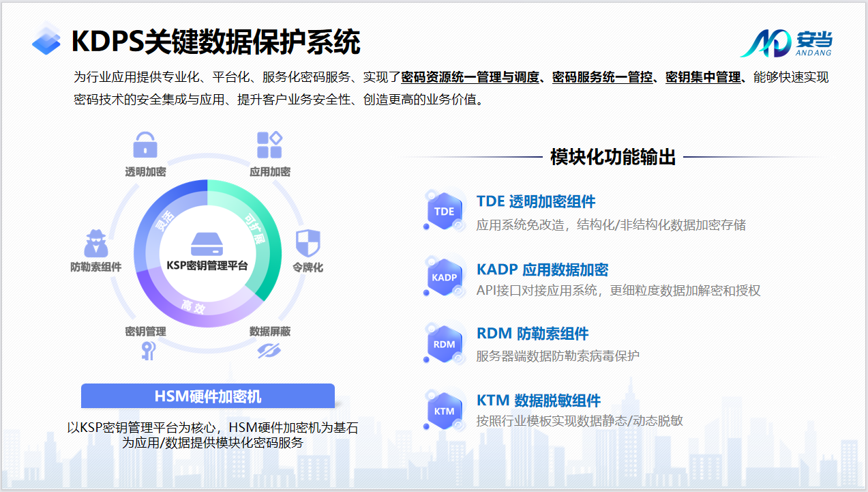Click the 为应用/数据提供模块化密码服务 caption line
868x492 pixels.
pyautogui.click(x=212, y=443)
